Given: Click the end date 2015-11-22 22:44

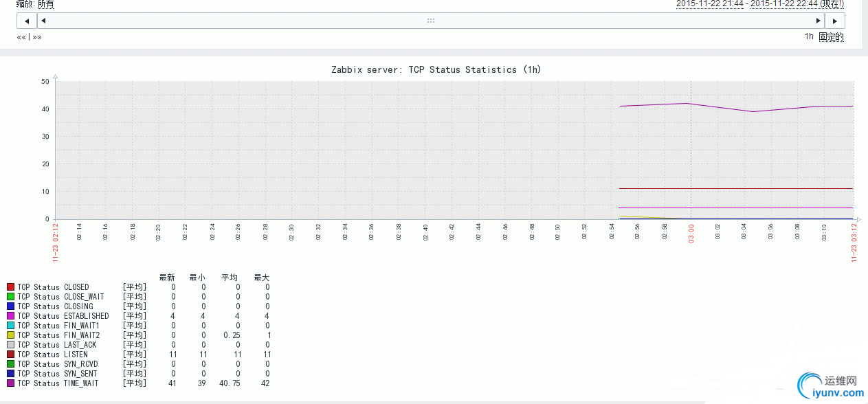Looking at the screenshot, I should (784, 3).
